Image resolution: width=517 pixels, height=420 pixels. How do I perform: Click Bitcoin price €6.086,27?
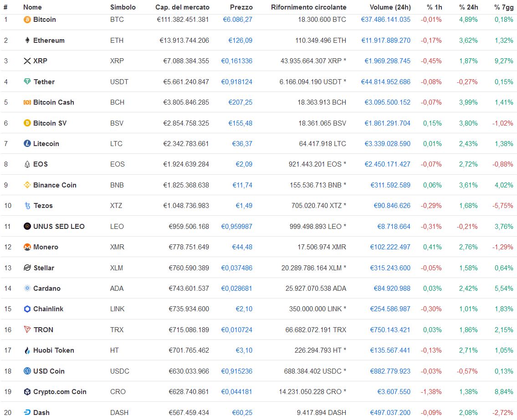pyautogui.click(x=237, y=20)
